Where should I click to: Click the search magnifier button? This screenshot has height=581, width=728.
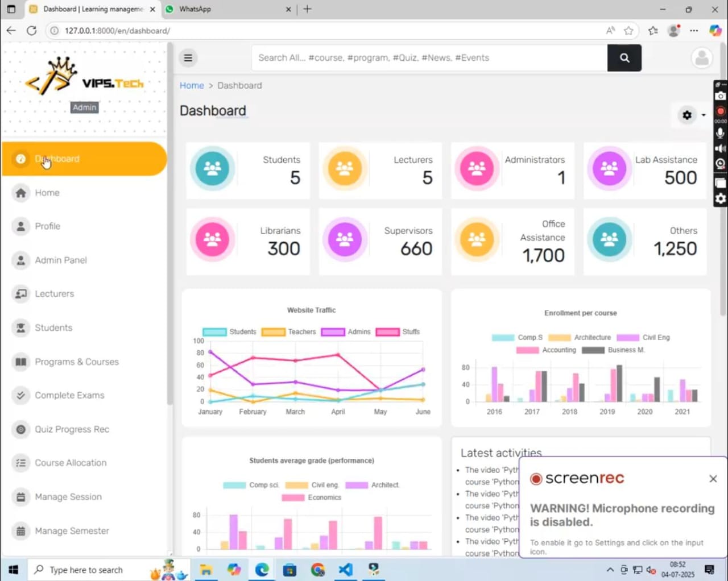click(x=624, y=58)
